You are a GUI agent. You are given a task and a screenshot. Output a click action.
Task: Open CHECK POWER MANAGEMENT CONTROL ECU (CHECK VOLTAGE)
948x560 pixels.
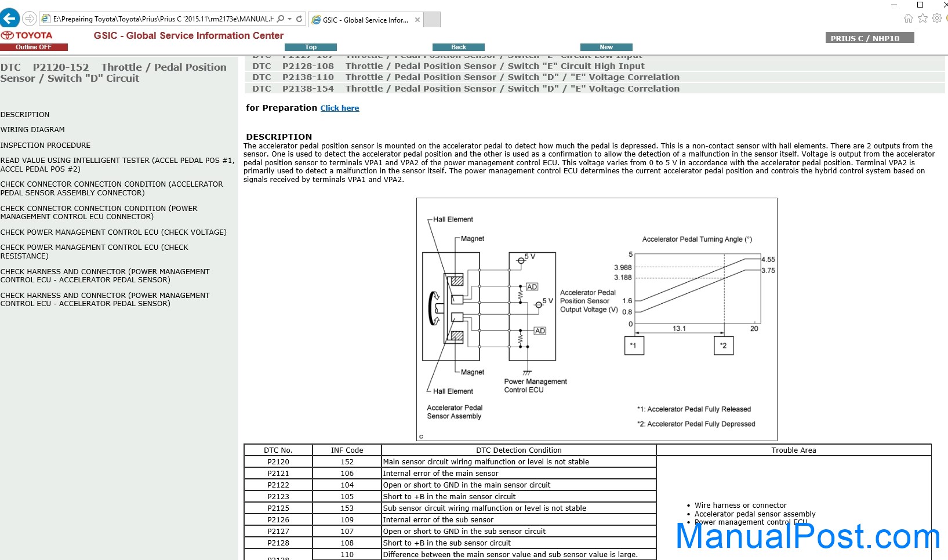[113, 232]
